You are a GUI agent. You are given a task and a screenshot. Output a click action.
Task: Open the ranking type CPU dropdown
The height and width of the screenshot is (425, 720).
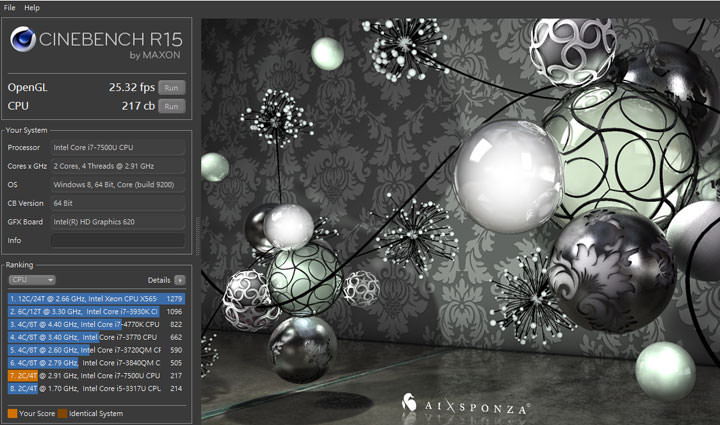pos(31,281)
